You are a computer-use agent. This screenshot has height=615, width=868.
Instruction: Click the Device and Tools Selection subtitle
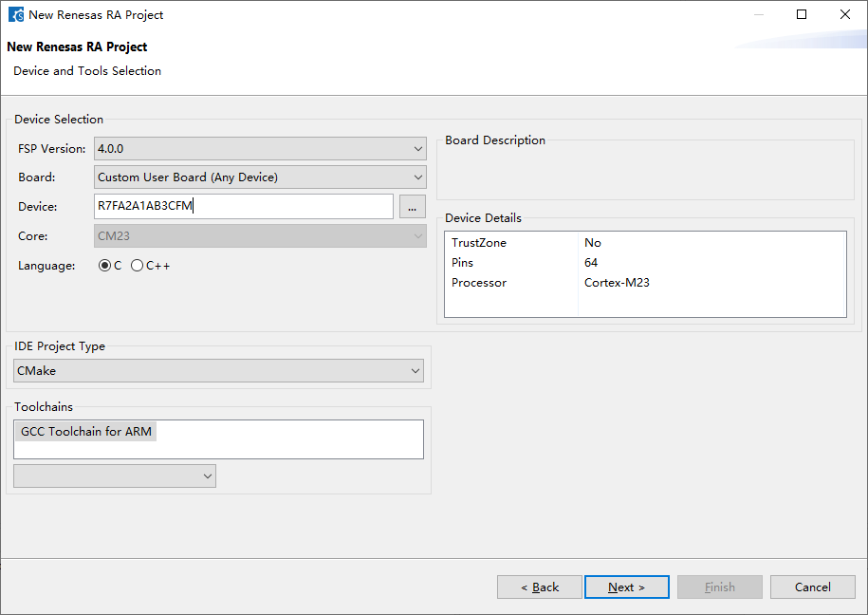[x=87, y=71]
